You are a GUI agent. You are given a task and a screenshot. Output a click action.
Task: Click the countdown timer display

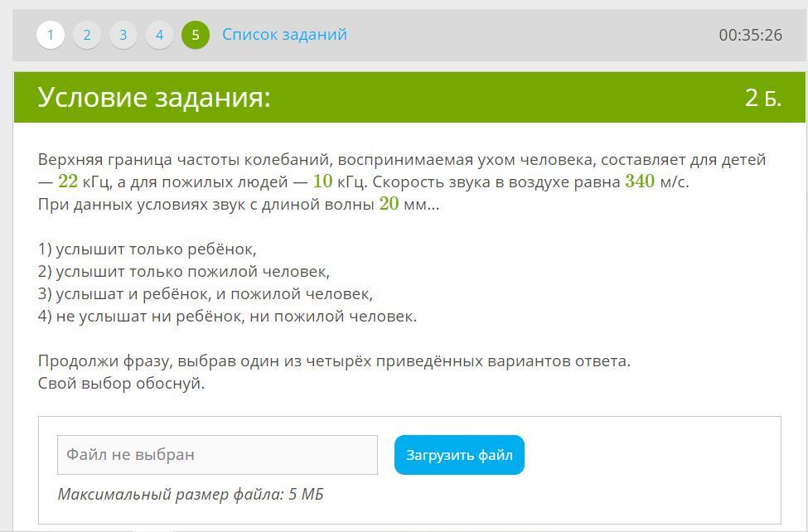750,35
